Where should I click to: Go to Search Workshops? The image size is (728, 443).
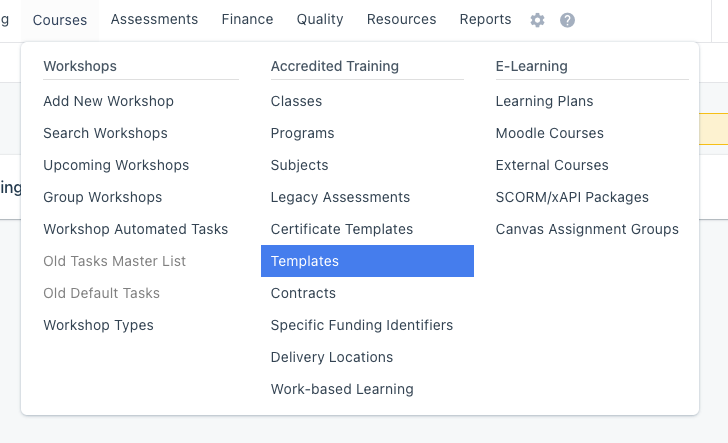[105, 133]
